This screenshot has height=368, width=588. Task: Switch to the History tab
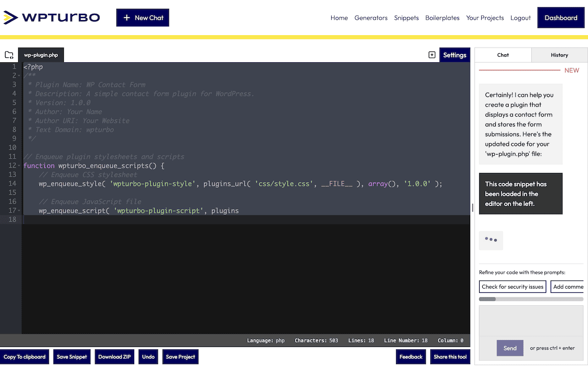click(x=559, y=55)
